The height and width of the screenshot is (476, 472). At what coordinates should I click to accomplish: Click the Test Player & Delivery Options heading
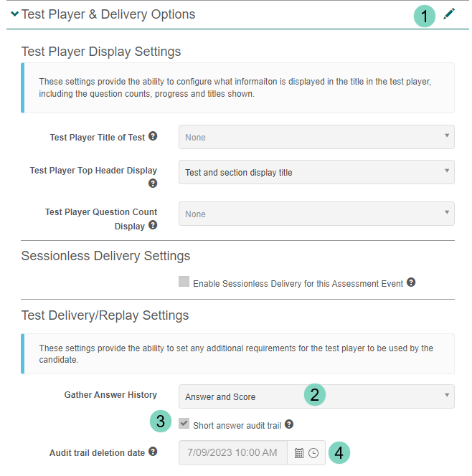coord(108,14)
